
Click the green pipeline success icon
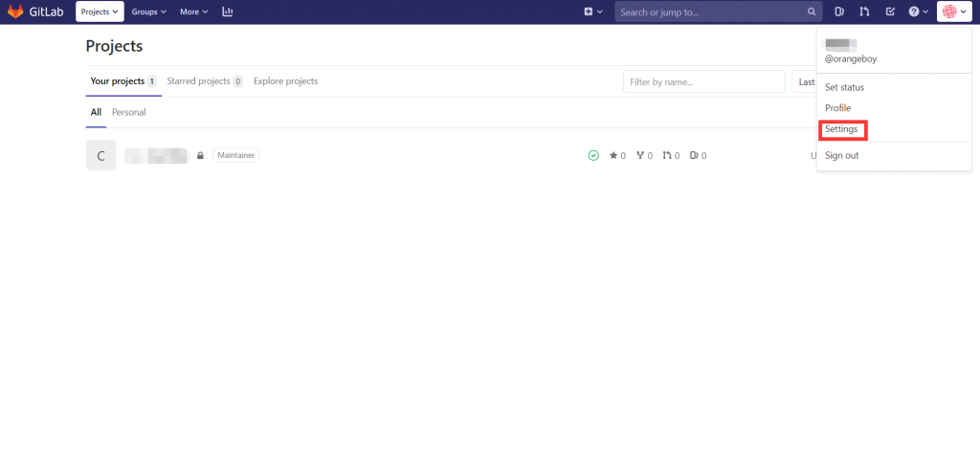point(593,155)
